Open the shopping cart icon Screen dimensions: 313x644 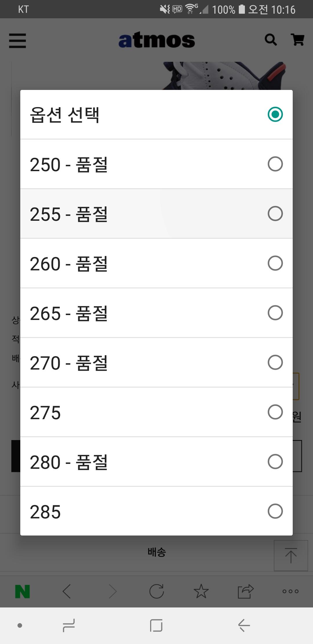[297, 40]
